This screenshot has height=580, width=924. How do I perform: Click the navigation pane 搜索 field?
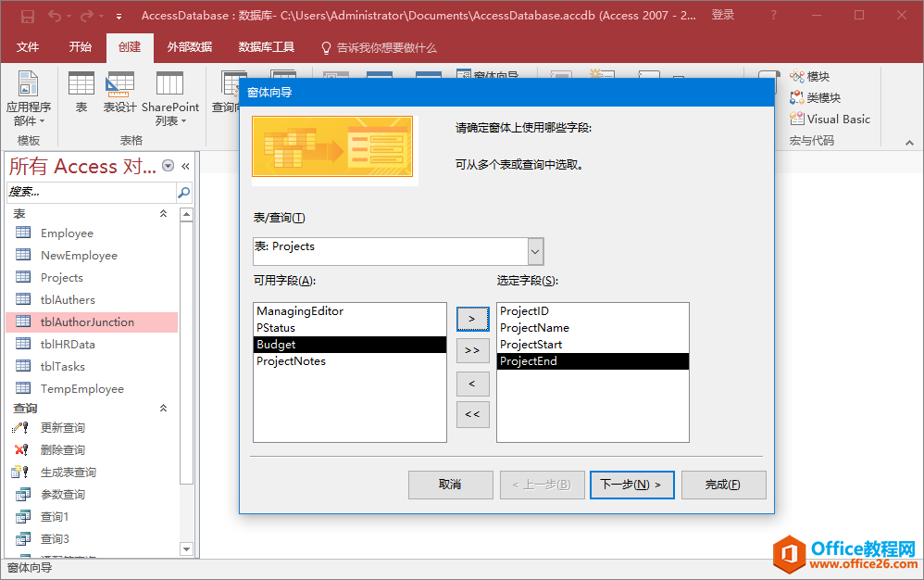pos(92,192)
